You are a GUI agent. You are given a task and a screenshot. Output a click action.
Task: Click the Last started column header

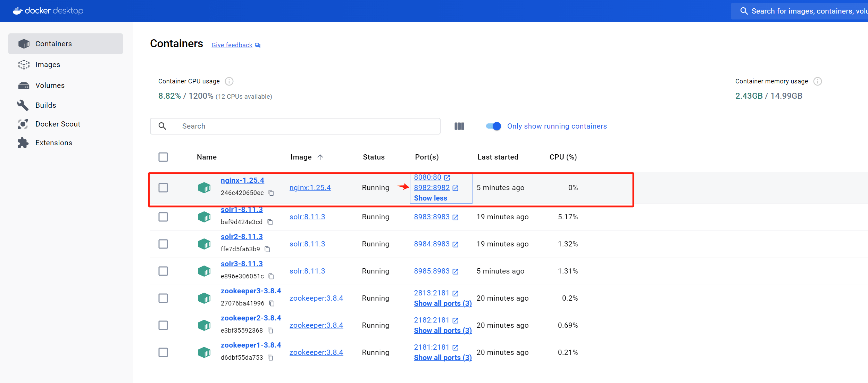[498, 157]
